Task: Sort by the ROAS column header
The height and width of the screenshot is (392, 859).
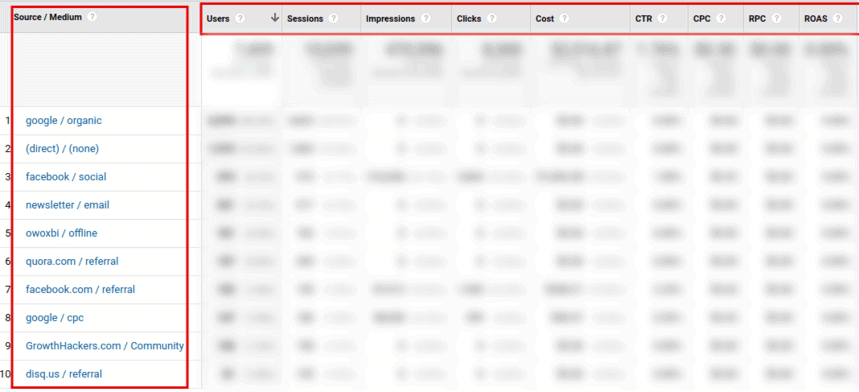Action: (816, 19)
